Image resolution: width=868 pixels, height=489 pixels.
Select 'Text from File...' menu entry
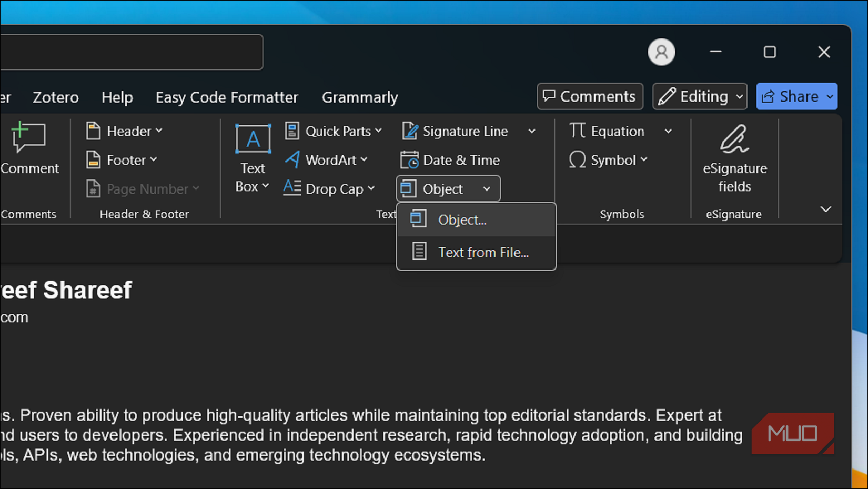(x=483, y=252)
